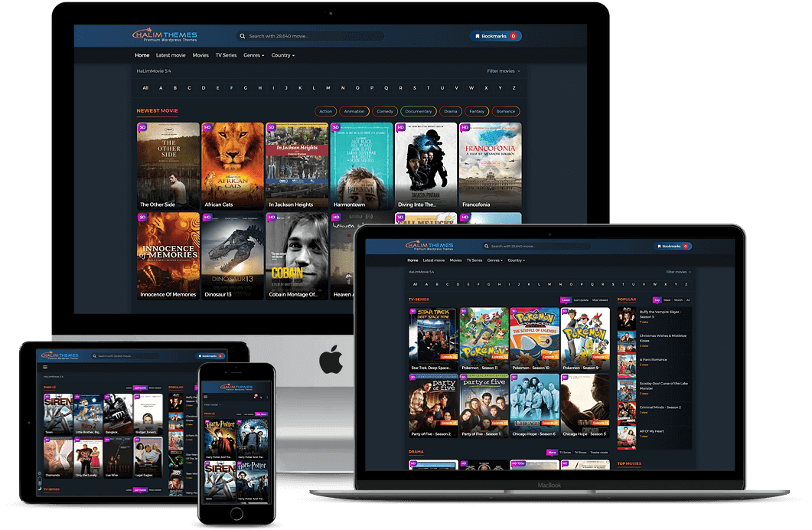Filter by the Comedy genre pill on iMac

click(x=385, y=111)
